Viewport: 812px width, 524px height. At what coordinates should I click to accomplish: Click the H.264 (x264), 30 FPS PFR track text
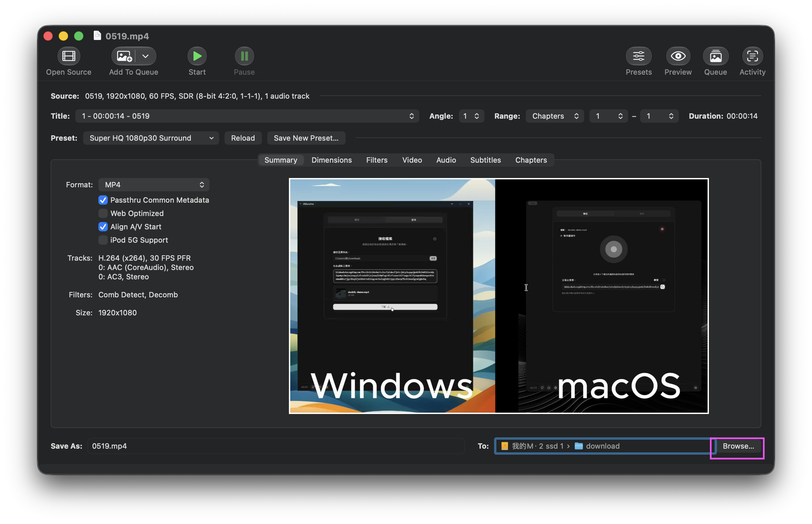[x=144, y=258]
